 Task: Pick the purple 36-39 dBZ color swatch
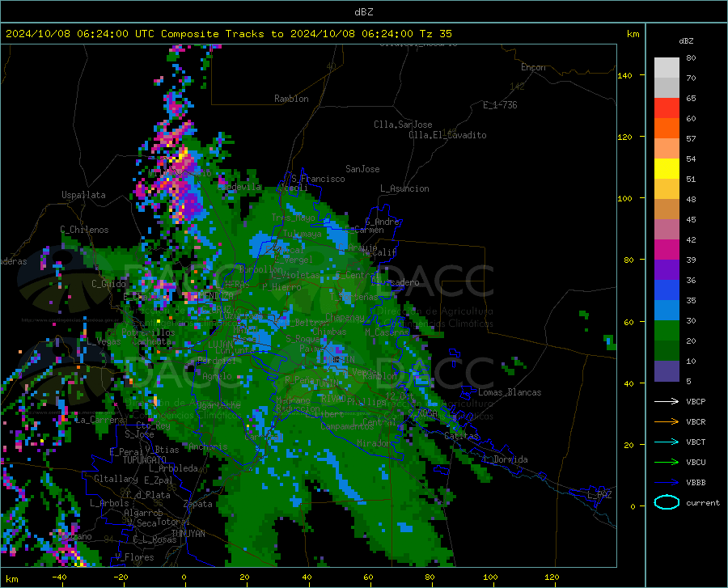point(667,270)
